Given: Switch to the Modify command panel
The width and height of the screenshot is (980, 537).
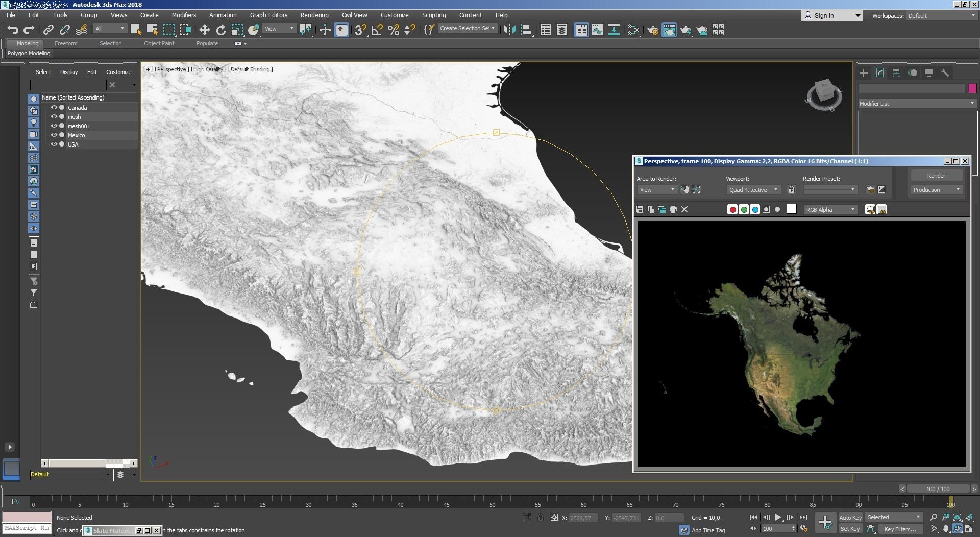Looking at the screenshot, I should coord(880,73).
